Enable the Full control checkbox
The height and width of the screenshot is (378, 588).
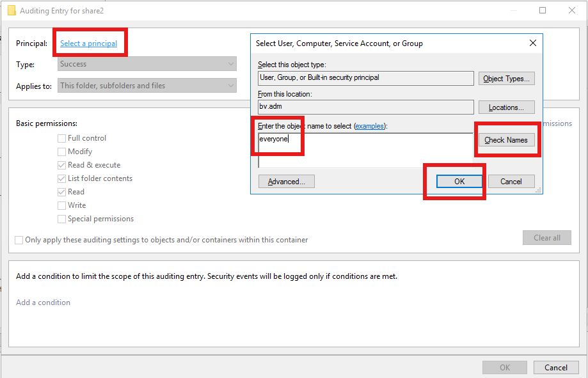[62, 138]
